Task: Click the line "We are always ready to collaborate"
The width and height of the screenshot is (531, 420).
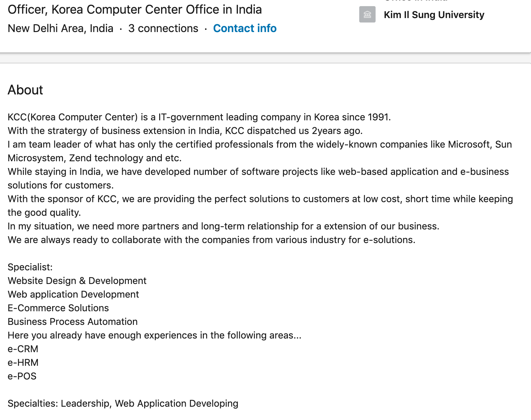Action: pos(211,240)
